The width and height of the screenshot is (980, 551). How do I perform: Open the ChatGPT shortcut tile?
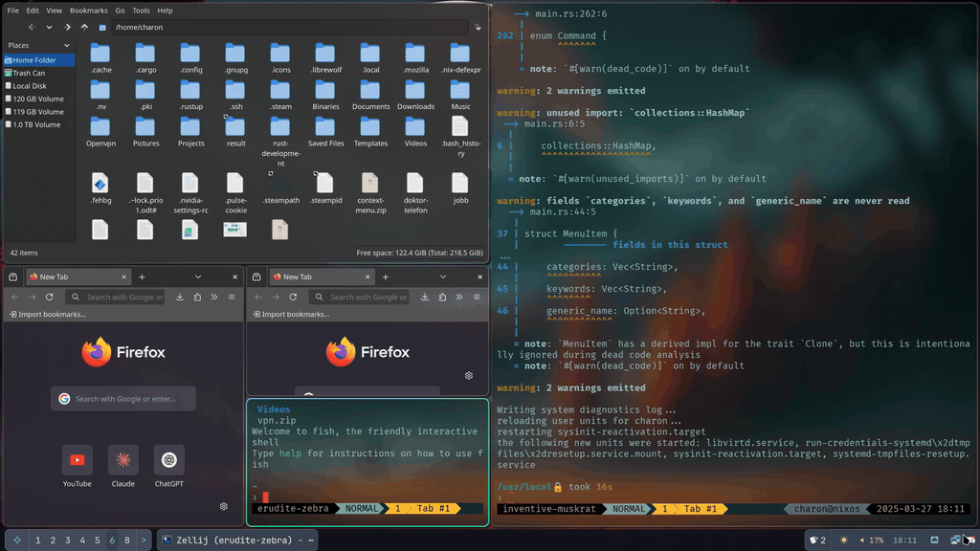(169, 460)
